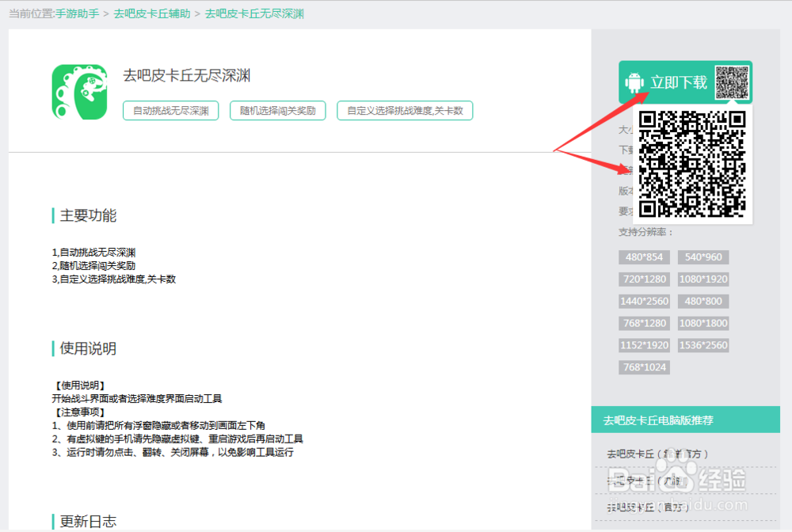This screenshot has width=792, height=532.
Task: Select the 1440*2560 resolution tag
Action: click(x=644, y=302)
